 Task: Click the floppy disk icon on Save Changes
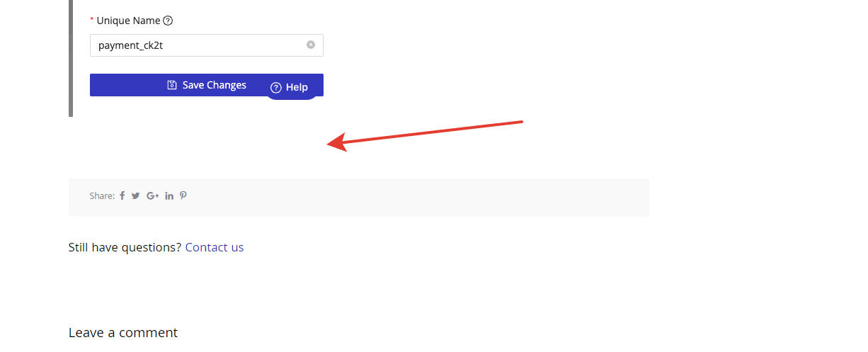tap(172, 85)
